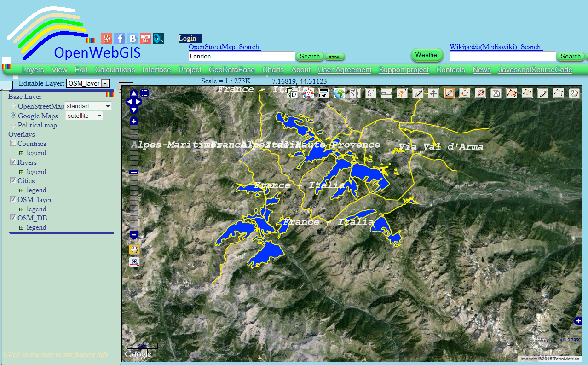588x365 pixels.
Task: Open the OSM print screen tool
Action: click(x=323, y=93)
